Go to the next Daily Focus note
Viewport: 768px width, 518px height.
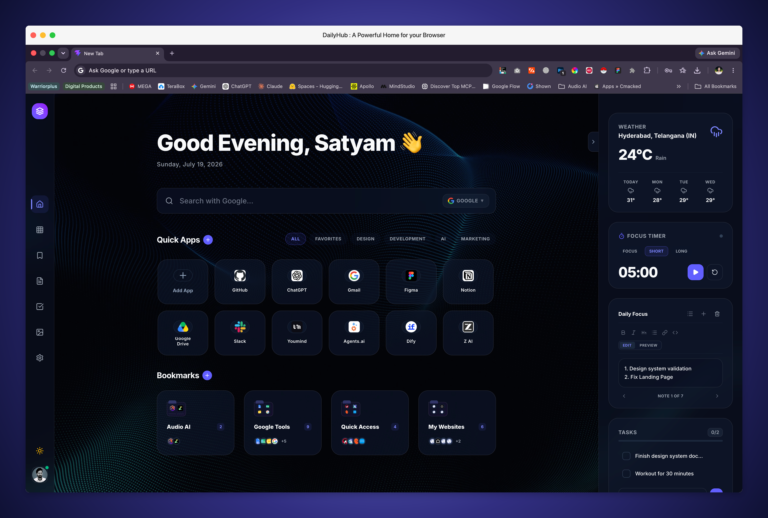(717, 396)
